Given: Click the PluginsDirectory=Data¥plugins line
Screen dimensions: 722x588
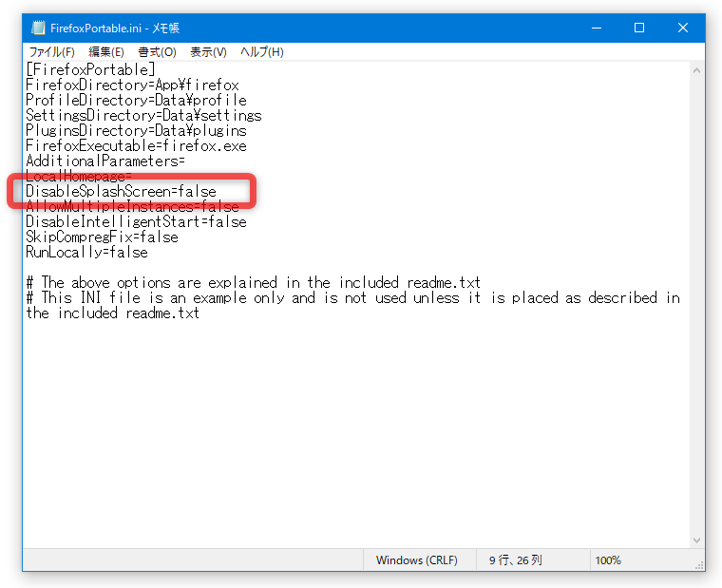Looking at the screenshot, I should pyautogui.click(x=136, y=130).
